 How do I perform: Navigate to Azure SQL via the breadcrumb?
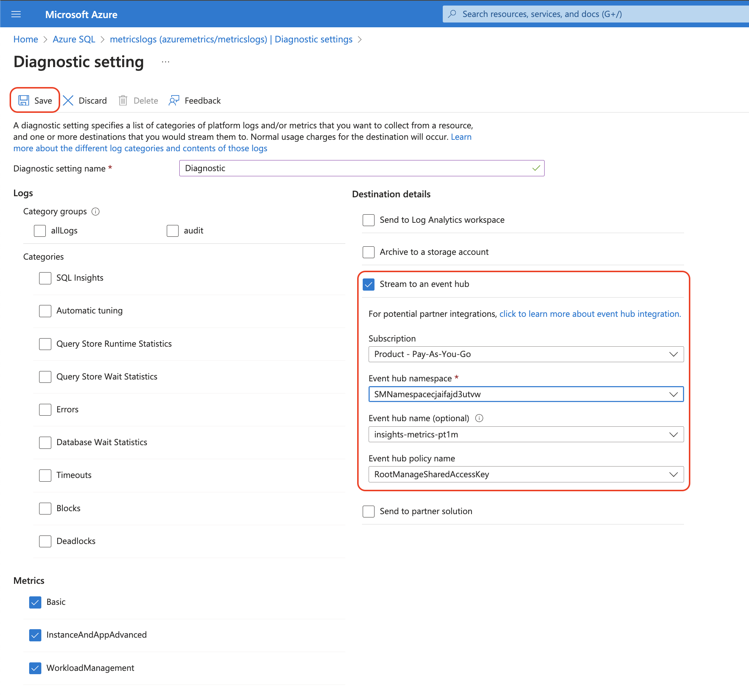pyautogui.click(x=74, y=39)
